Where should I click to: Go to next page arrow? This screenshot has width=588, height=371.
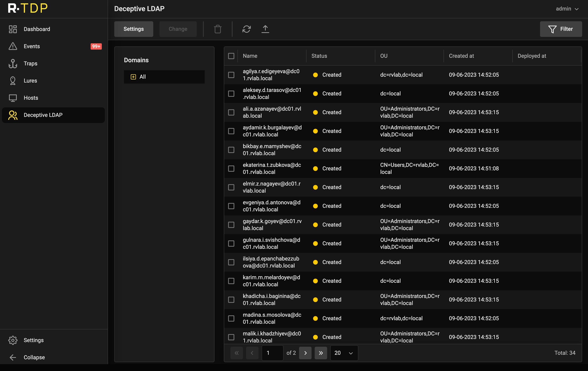click(x=305, y=353)
